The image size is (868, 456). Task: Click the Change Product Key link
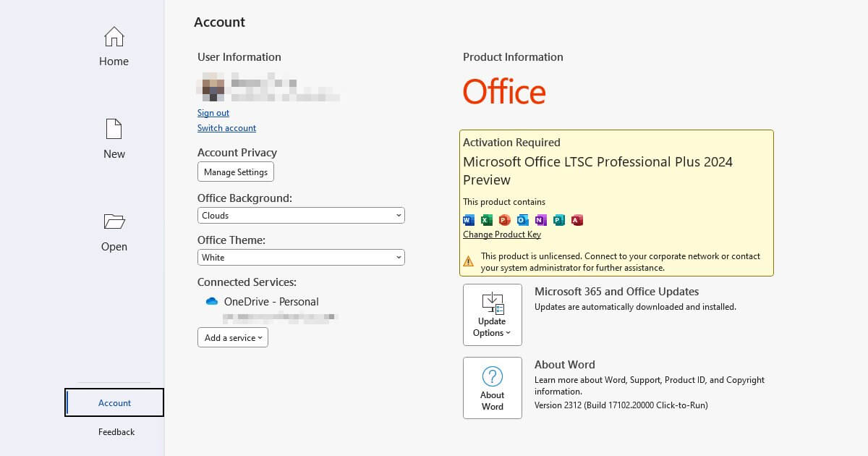click(x=502, y=234)
